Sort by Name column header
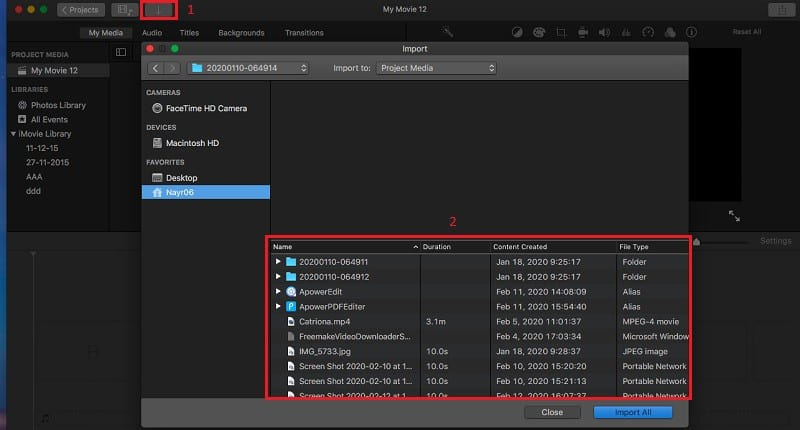Viewport: 800px width, 430px height. [x=345, y=246]
